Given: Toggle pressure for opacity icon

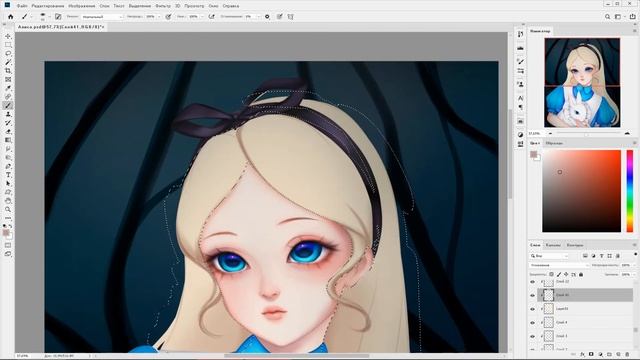Looking at the screenshot, I should [168, 17].
